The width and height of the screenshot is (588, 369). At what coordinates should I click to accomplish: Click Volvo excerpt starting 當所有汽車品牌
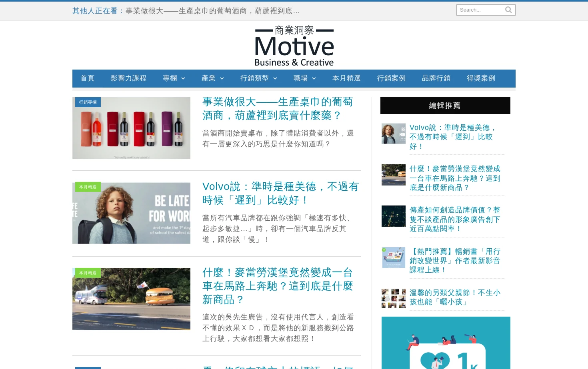[x=278, y=229]
